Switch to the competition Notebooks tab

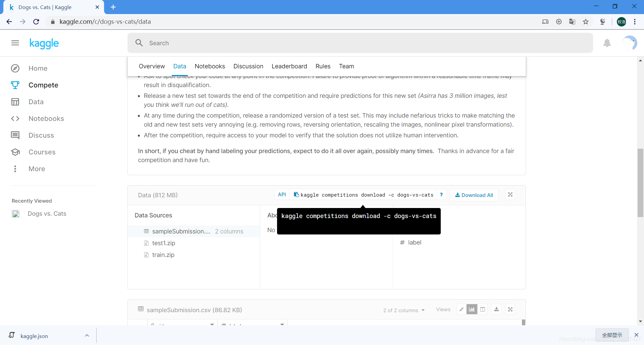210,66
